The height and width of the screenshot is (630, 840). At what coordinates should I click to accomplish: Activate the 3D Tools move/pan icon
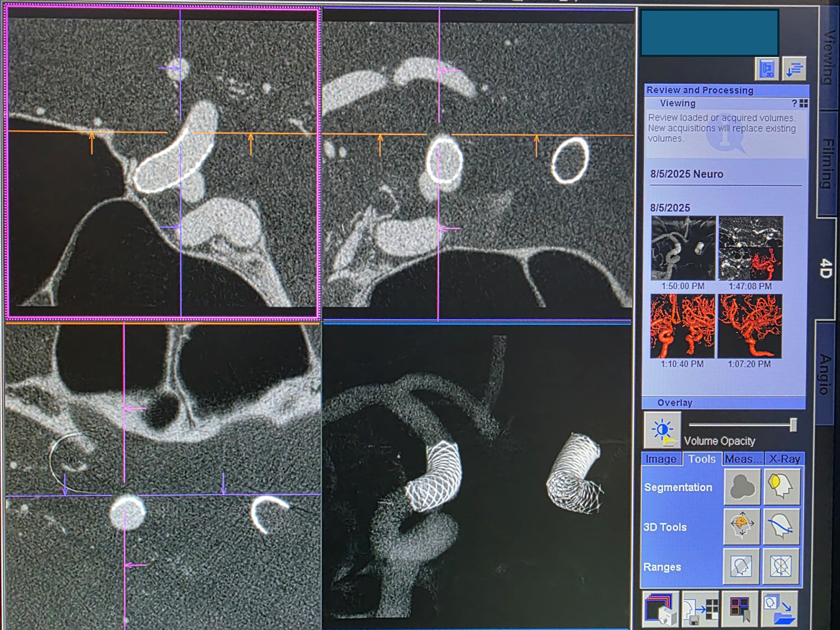pyautogui.click(x=741, y=527)
